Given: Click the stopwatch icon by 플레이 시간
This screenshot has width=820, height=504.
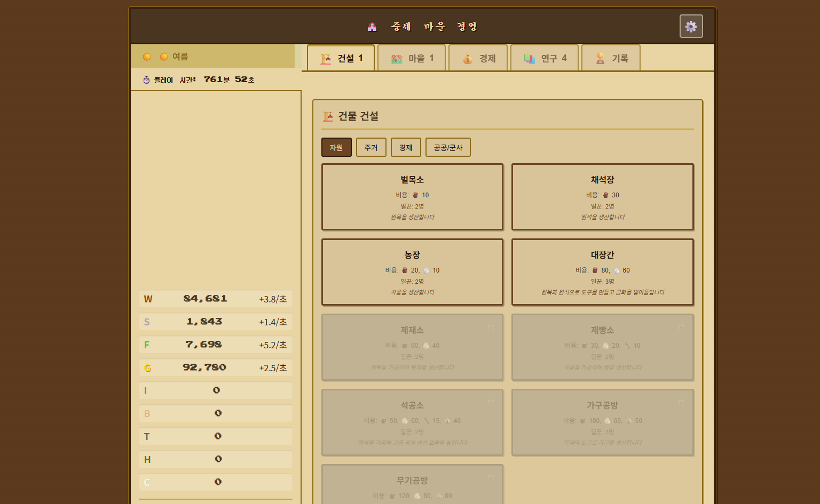Looking at the screenshot, I should (146, 80).
